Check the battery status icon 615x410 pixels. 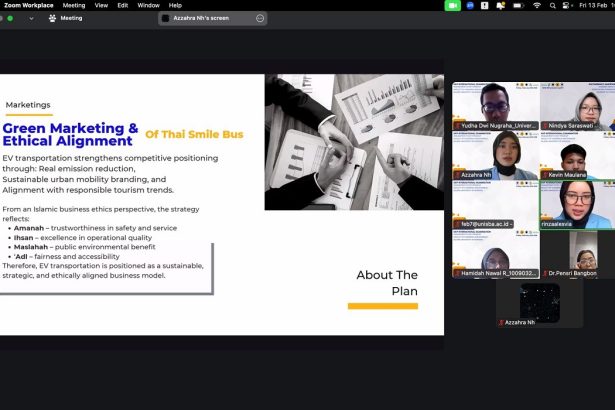pyautogui.click(x=518, y=5)
